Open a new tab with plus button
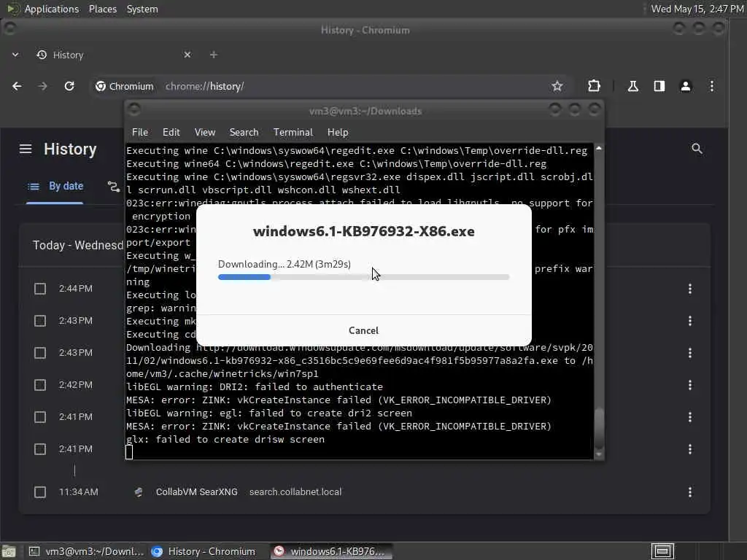747x560 pixels. tap(214, 55)
